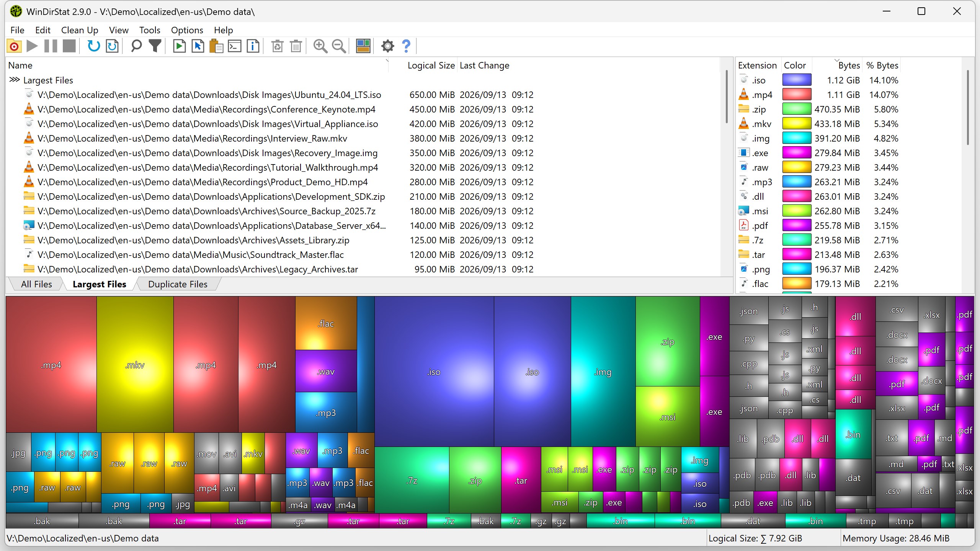
Task: Click the Properties info document icon
Action: [x=253, y=46]
